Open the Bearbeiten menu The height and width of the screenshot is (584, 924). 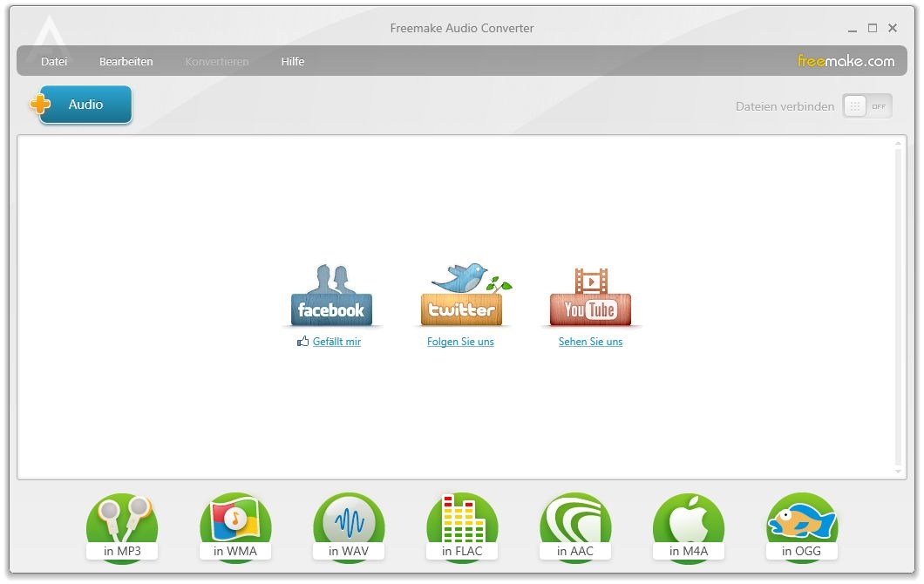point(126,61)
